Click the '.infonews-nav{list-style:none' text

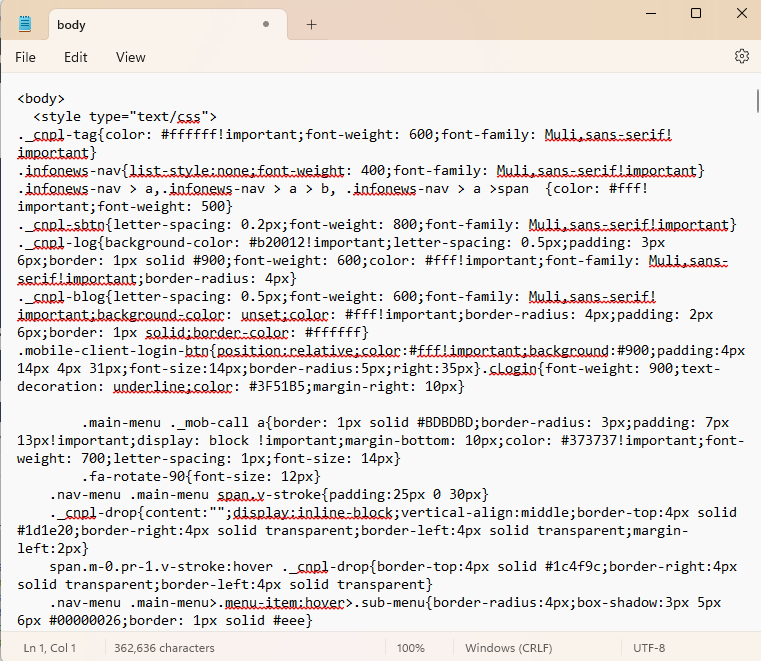pos(133,170)
